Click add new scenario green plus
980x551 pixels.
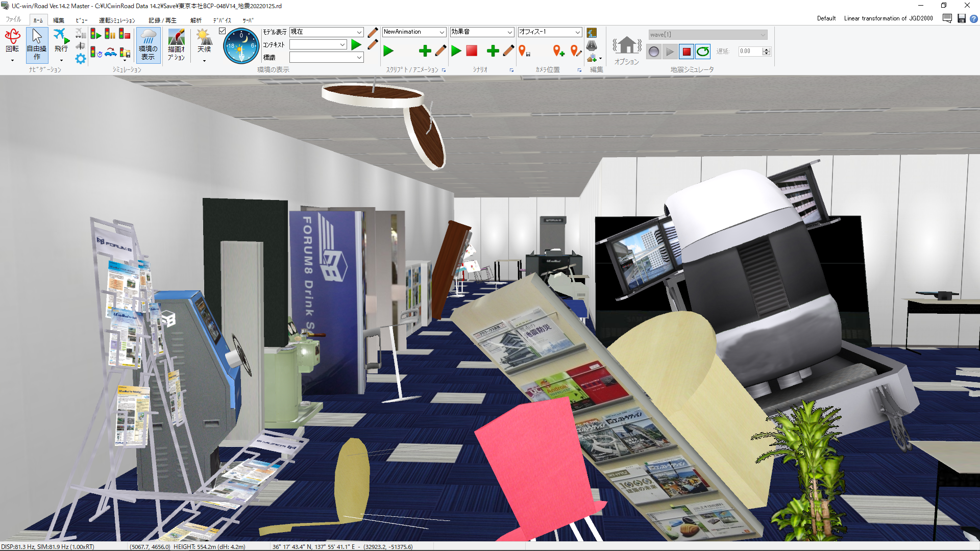coord(493,51)
